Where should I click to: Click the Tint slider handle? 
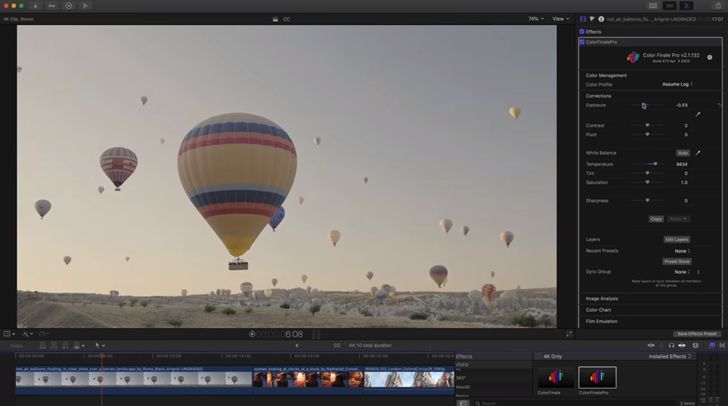click(647, 173)
